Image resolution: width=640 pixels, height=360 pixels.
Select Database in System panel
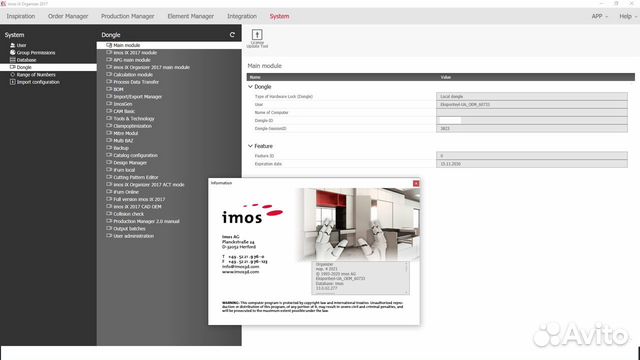point(26,60)
